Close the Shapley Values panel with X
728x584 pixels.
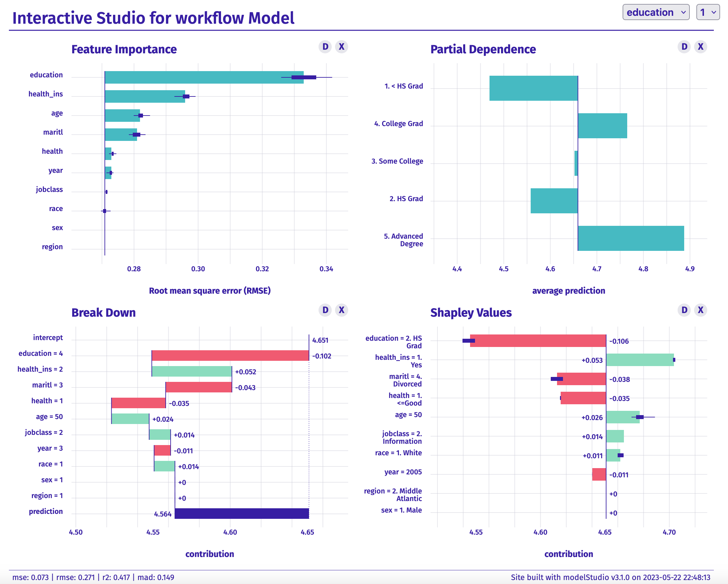700,310
